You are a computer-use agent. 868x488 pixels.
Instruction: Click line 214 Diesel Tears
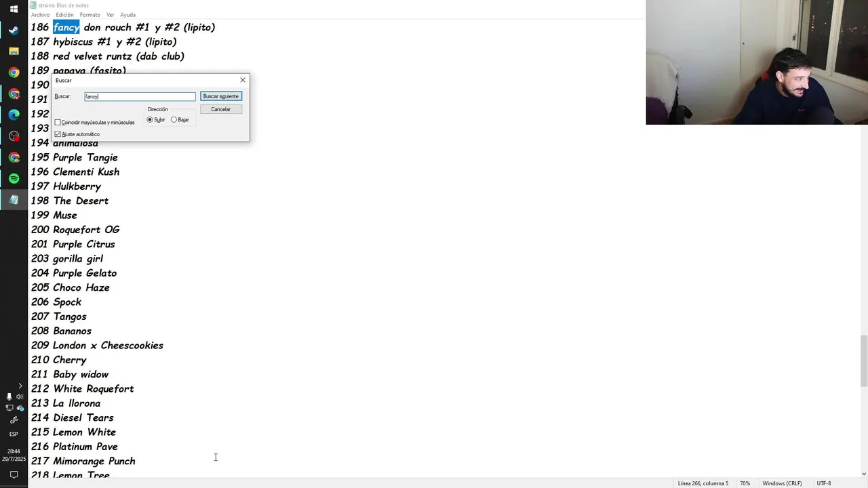point(73,418)
